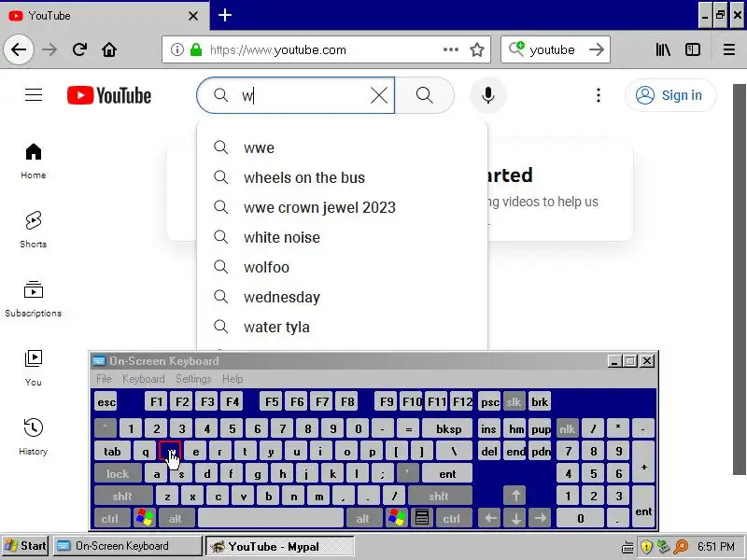Go back with the browser back arrow
Viewport: 747px width, 560px height.
19,49
